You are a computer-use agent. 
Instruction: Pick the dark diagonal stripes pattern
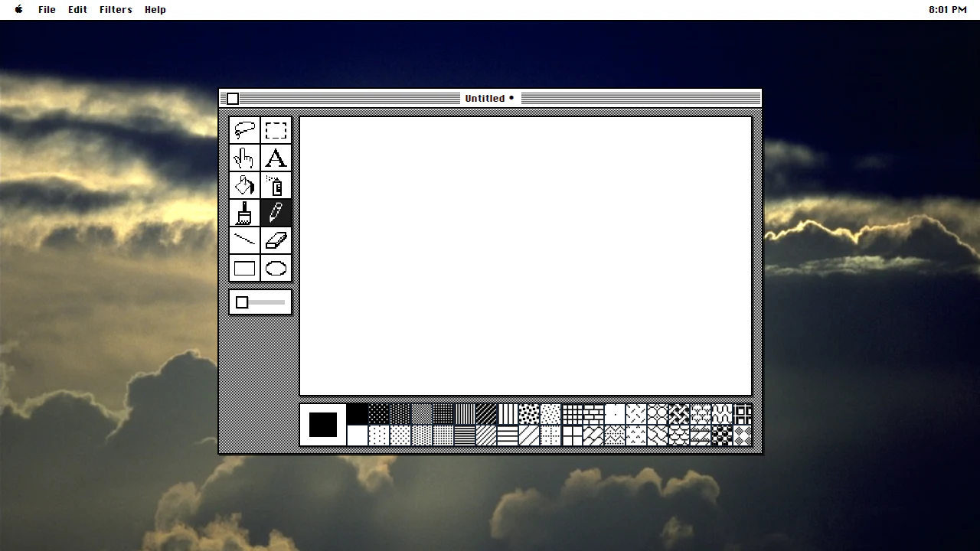[486, 415]
